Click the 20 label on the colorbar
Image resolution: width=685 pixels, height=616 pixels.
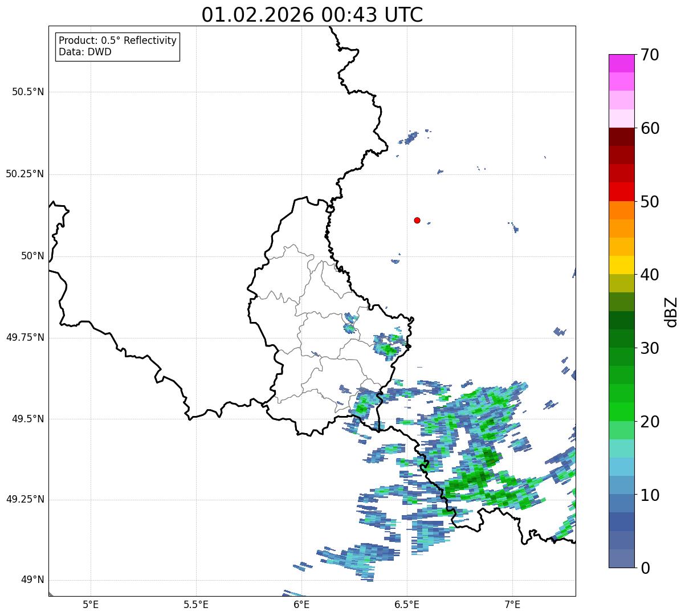pyautogui.click(x=649, y=422)
